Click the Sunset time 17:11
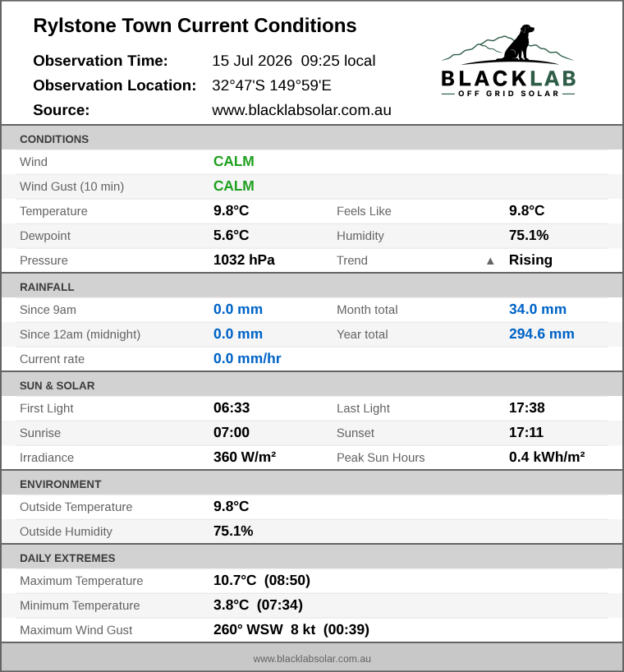Screen dimensions: 624x672 coord(526,432)
